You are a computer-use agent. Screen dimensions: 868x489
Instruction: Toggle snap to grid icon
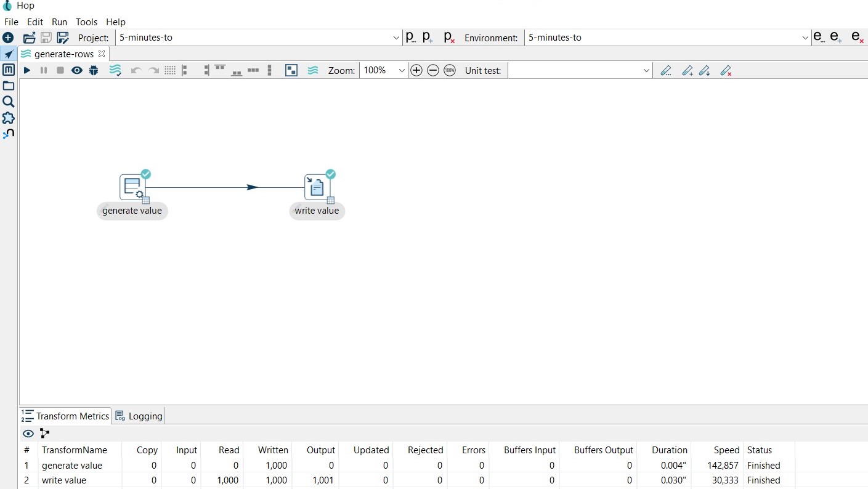coord(170,71)
